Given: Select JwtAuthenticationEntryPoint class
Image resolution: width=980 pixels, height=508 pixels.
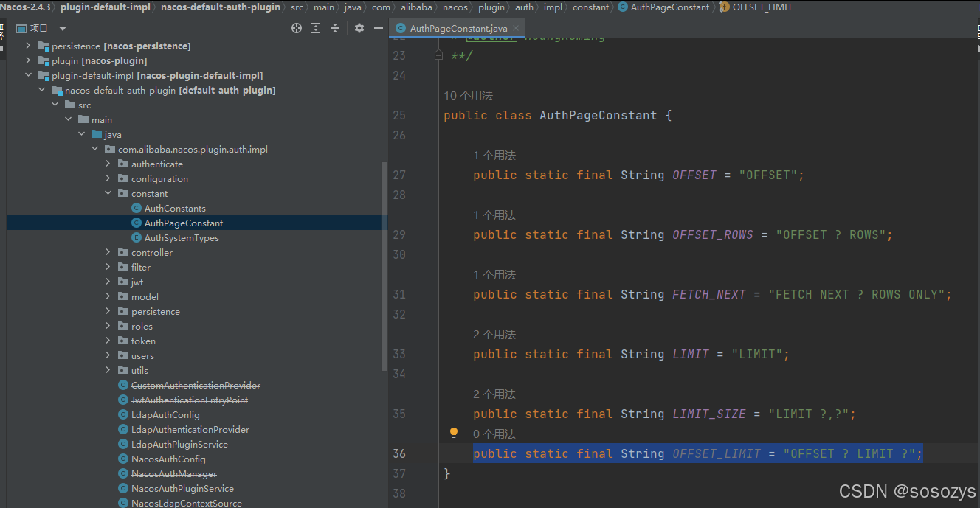Looking at the screenshot, I should [190, 400].
